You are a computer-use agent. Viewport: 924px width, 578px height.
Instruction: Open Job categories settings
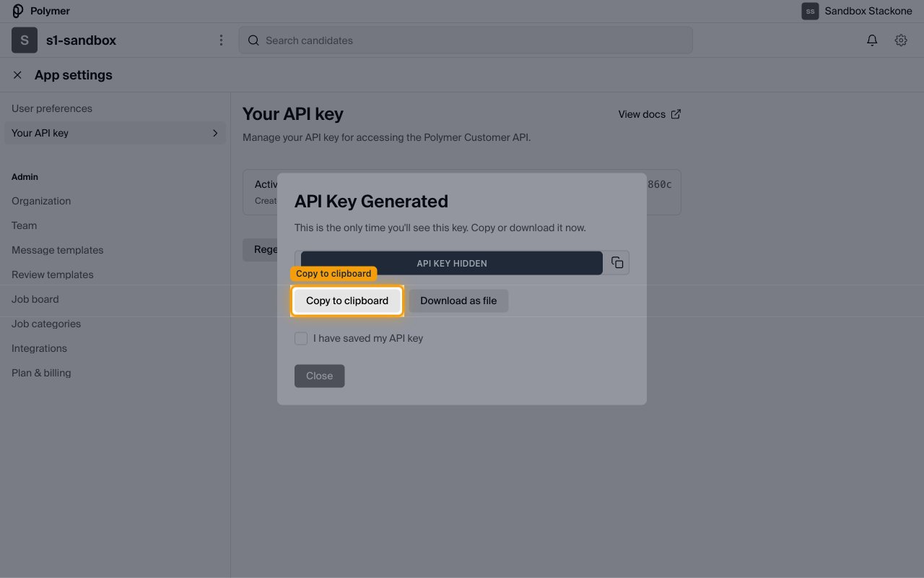46,324
